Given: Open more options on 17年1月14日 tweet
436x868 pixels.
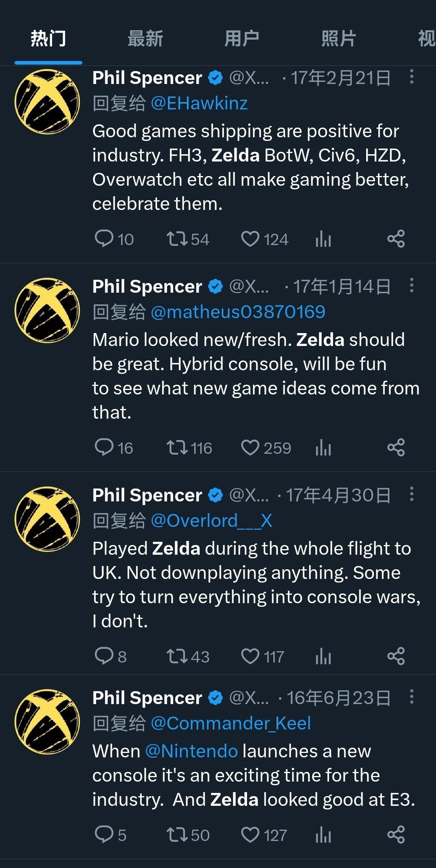Looking at the screenshot, I should click(412, 285).
